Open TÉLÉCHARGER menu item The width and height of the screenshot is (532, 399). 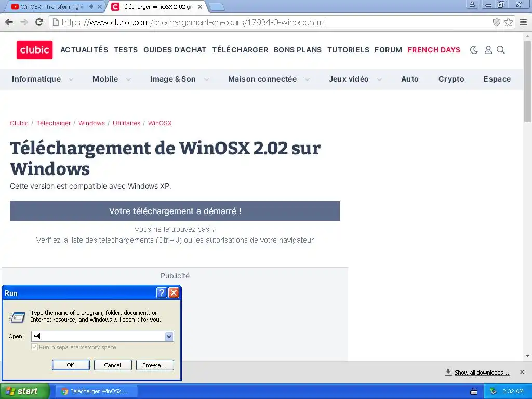tap(240, 50)
